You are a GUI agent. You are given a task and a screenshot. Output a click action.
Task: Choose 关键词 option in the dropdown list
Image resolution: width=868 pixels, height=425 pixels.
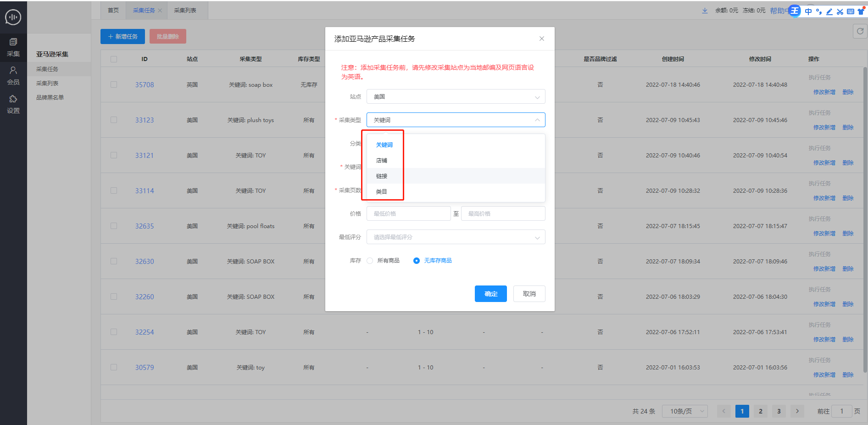(x=456, y=145)
